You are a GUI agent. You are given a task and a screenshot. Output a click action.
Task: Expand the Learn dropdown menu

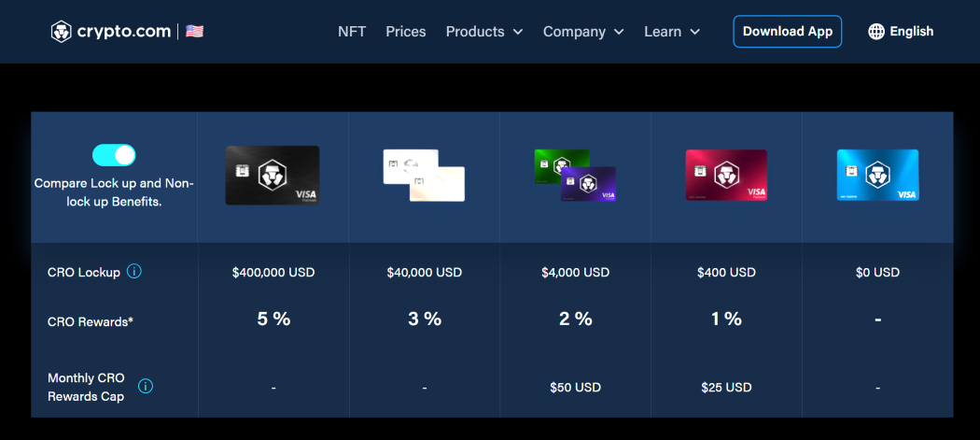click(672, 31)
